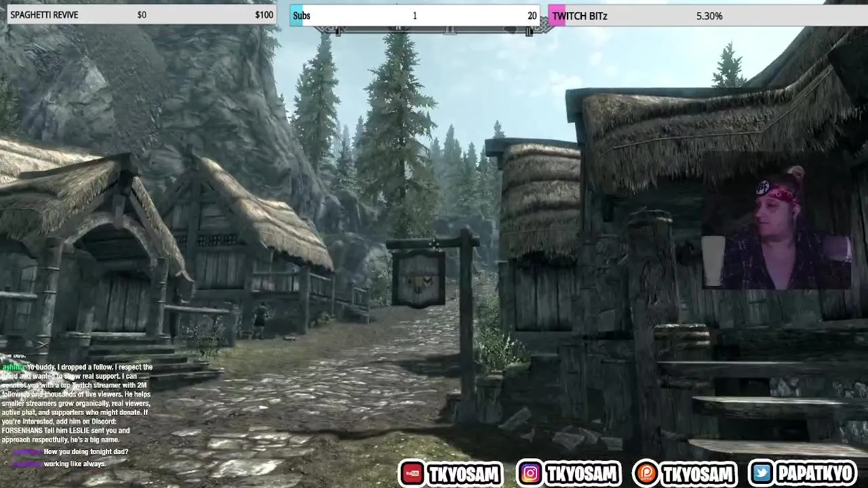Click the 'How you doing tonight dad?' chat message
The height and width of the screenshot is (488, 868).
point(86,451)
